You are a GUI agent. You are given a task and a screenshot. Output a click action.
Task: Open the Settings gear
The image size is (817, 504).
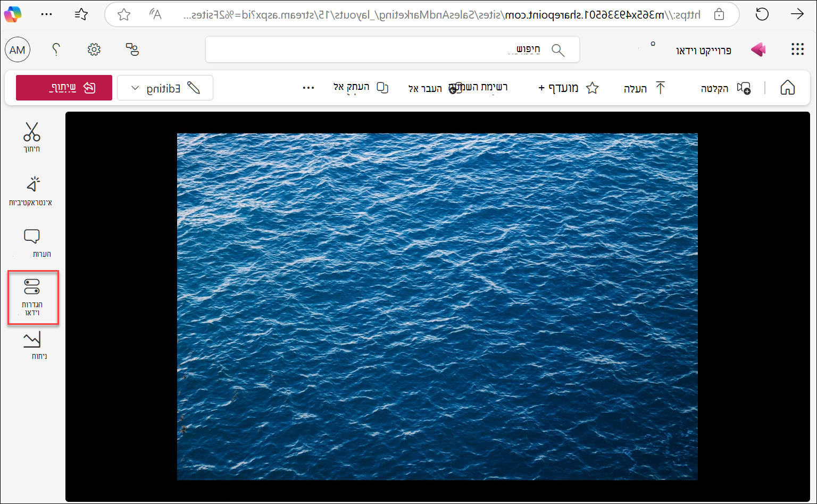point(94,49)
